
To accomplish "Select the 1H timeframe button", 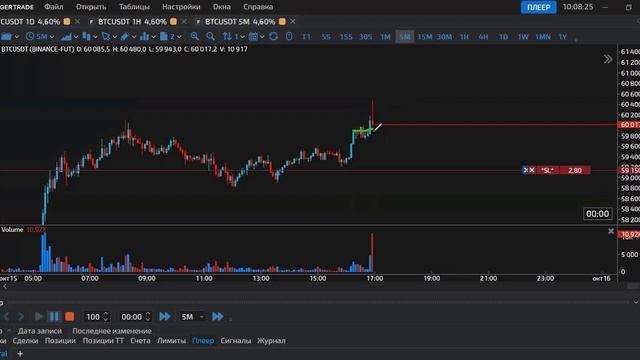I will 464,37.
